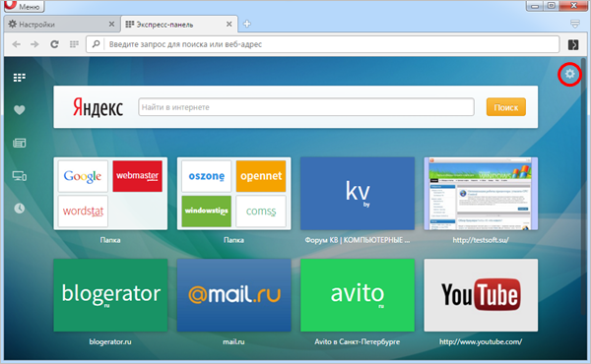
Task: Open bookmarks heart icon in sidebar
Action: point(20,110)
